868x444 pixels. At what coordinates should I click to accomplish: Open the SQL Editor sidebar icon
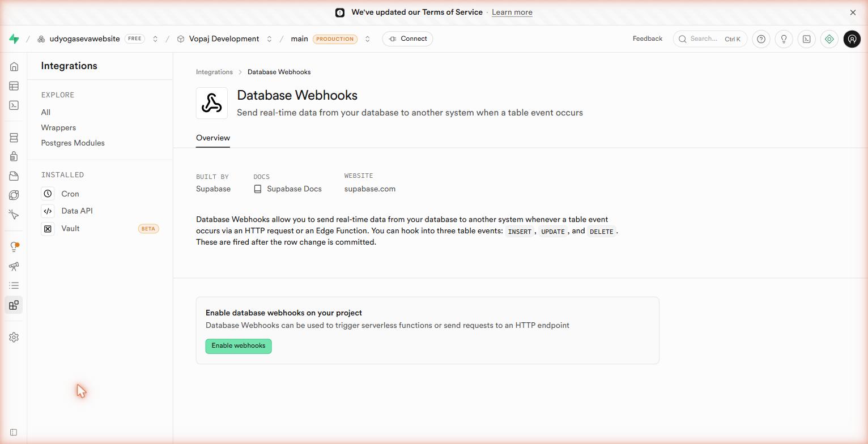[x=14, y=105]
